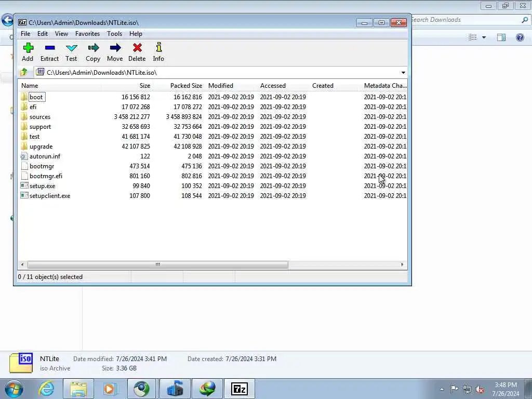
Task: Click the Copy toolbar icon
Action: point(93,48)
